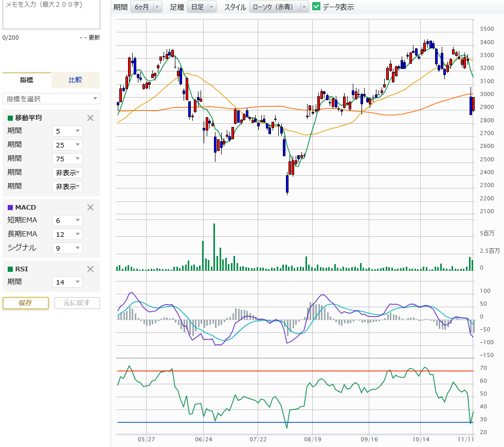Click the 更新 memo update link
Viewport: 504px width, 447px height.
94,38
